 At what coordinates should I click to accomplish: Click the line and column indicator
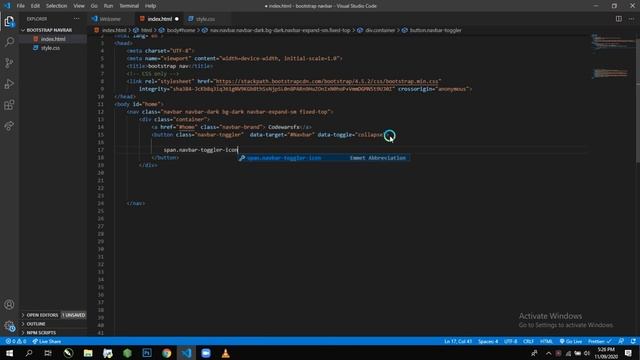point(458,341)
